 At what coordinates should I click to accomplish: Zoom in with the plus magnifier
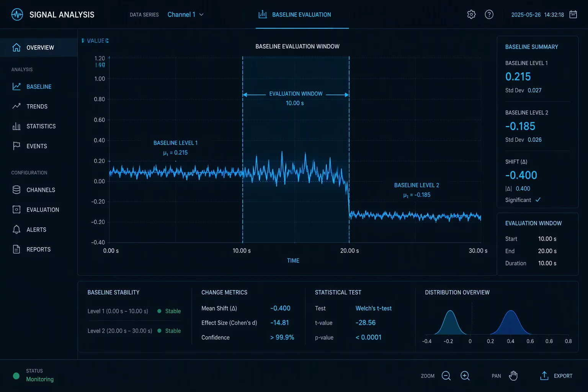pos(465,376)
